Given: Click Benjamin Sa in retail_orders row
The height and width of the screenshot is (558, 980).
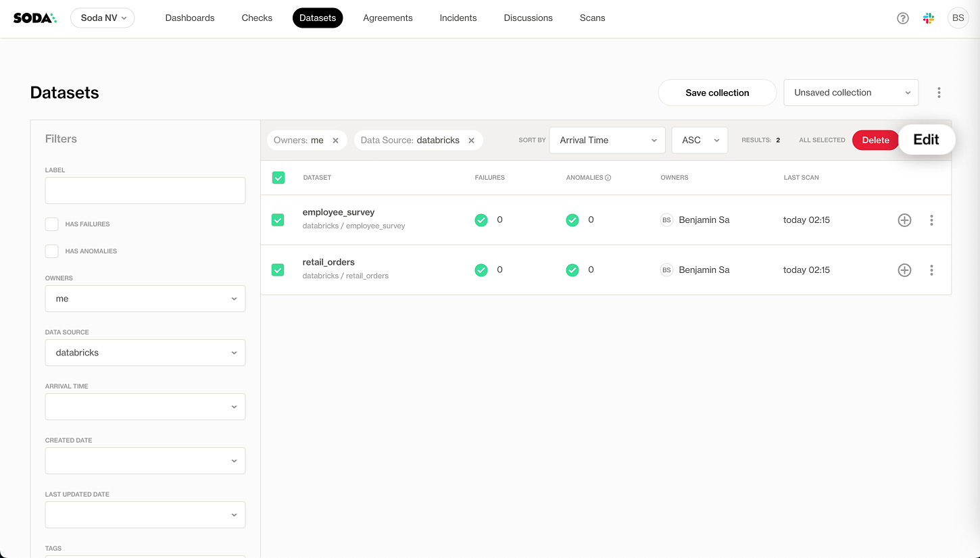Looking at the screenshot, I should [x=704, y=270].
